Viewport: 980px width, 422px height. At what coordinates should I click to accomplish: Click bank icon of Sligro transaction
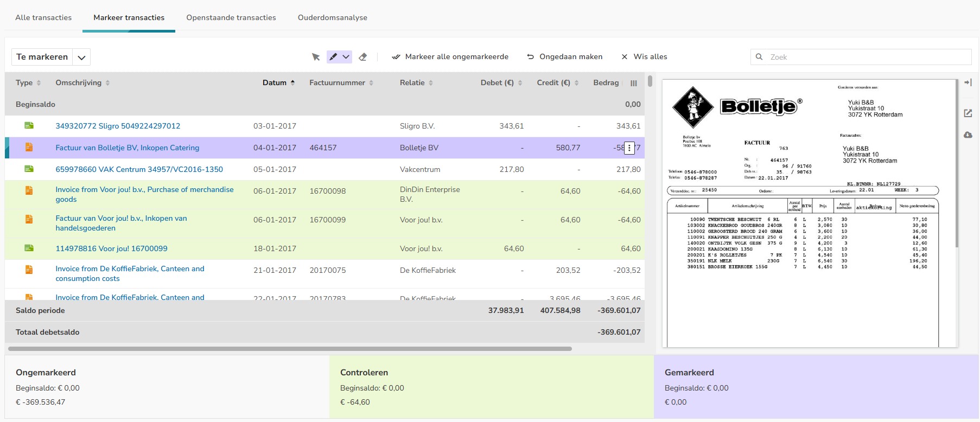[29, 126]
